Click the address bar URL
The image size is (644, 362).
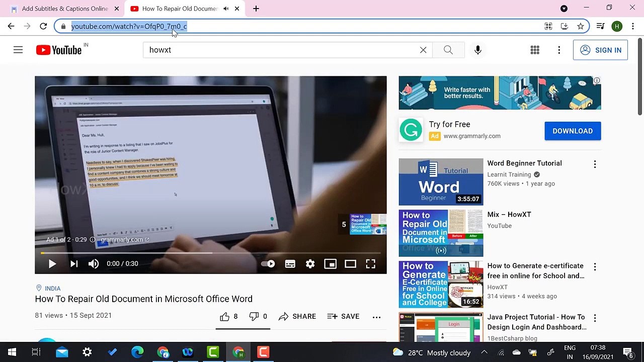point(129,26)
